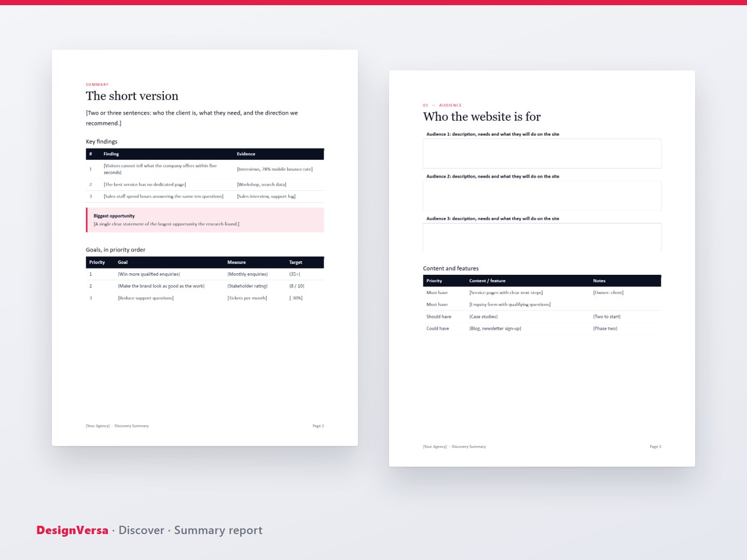Click the "Notes" column header
The height and width of the screenshot is (560, 747).
599,281
